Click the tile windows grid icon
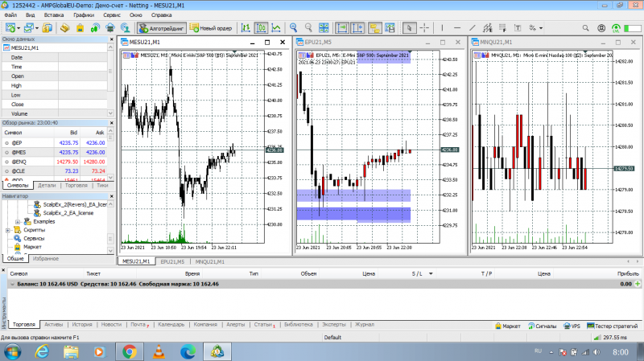 pyautogui.click(x=324, y=28)
